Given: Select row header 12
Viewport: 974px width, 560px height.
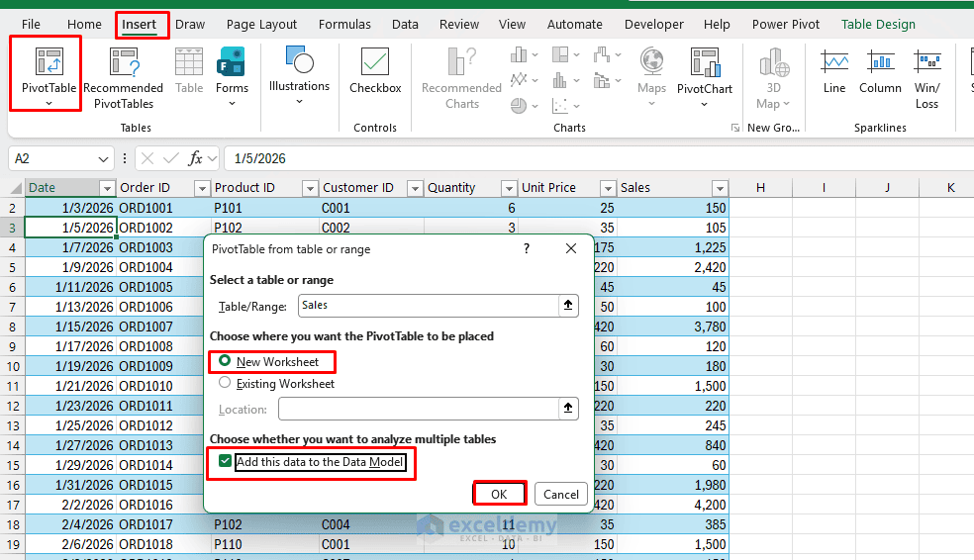Looking at the screenshot, I should tap(13, 406).
